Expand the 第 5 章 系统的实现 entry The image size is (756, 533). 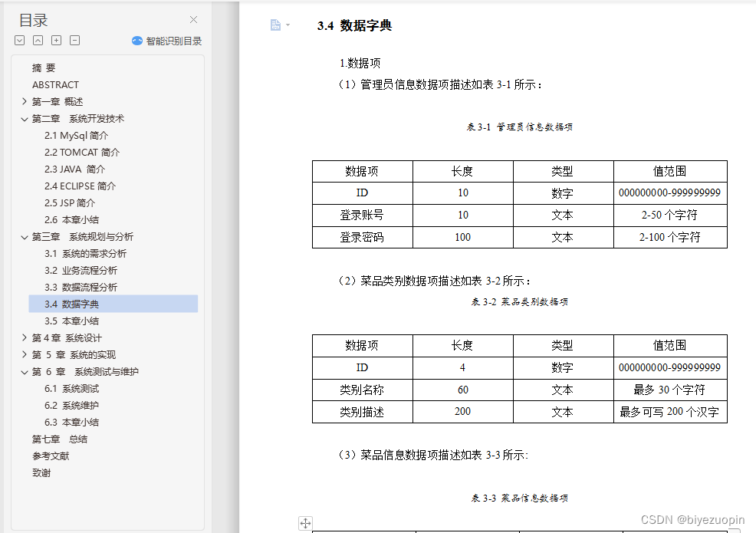(x=24, y=354)
